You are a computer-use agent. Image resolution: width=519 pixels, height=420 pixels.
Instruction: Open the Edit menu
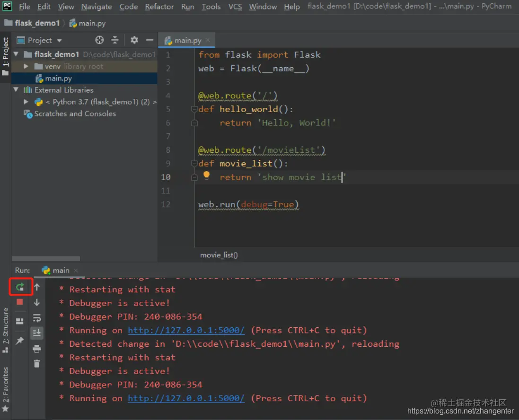click(44, 7)
